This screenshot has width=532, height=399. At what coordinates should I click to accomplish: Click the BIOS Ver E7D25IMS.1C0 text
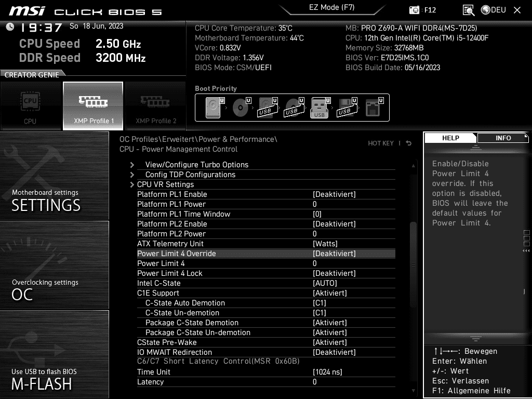click(x=387, y=58)
